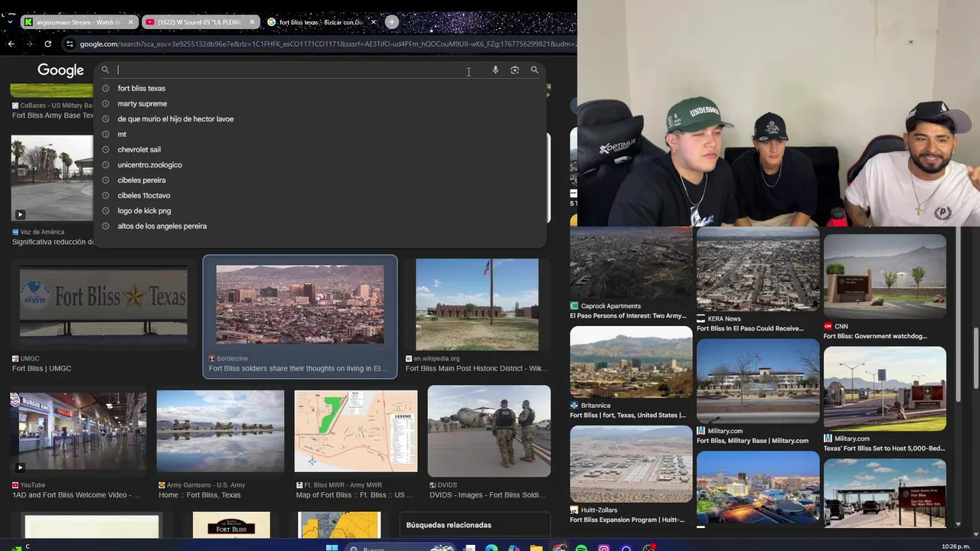Screen dimensions: 980x551
Task: Open the Borderzine El Paso skyline image
Action: 300,304
